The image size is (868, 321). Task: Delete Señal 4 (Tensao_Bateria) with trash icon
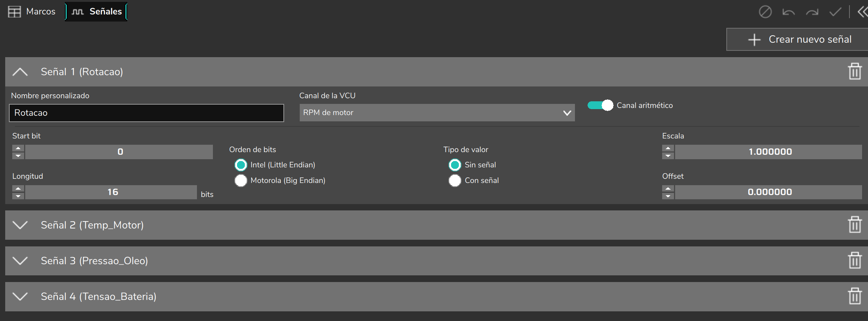pos(855,296)
